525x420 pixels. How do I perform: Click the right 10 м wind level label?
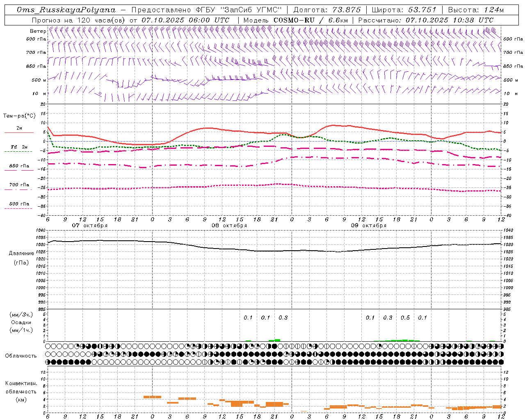pyautogui.click(x=510, y=94)
